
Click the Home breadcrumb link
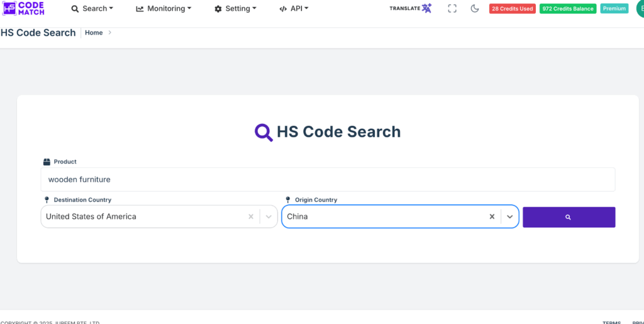point(94,33)
